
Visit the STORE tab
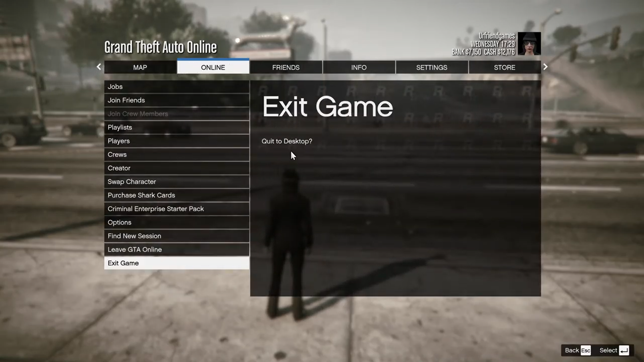click(504, 67)
